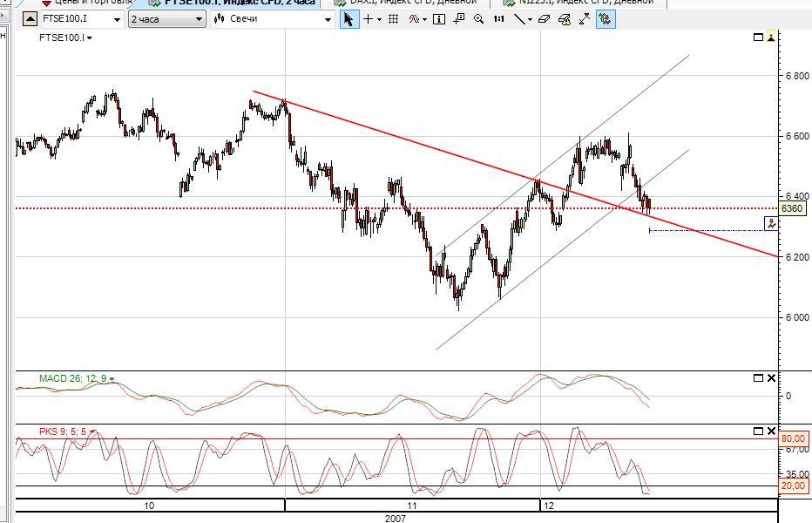This screenshot has width=812, height=523.
Task: Close the PKS indicator pane
Action: pyautogui.click(x=771, y=431)
